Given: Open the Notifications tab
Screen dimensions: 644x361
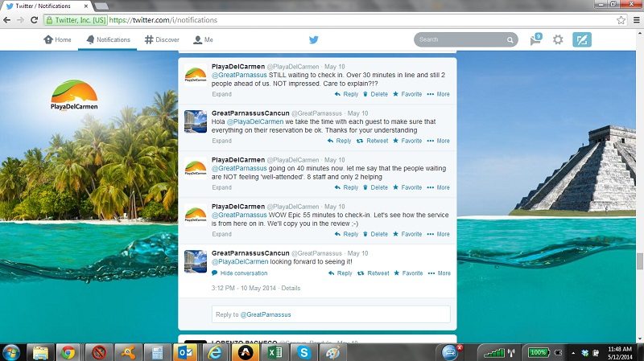Looking at the screenshot, I should (x=109, y=39).
